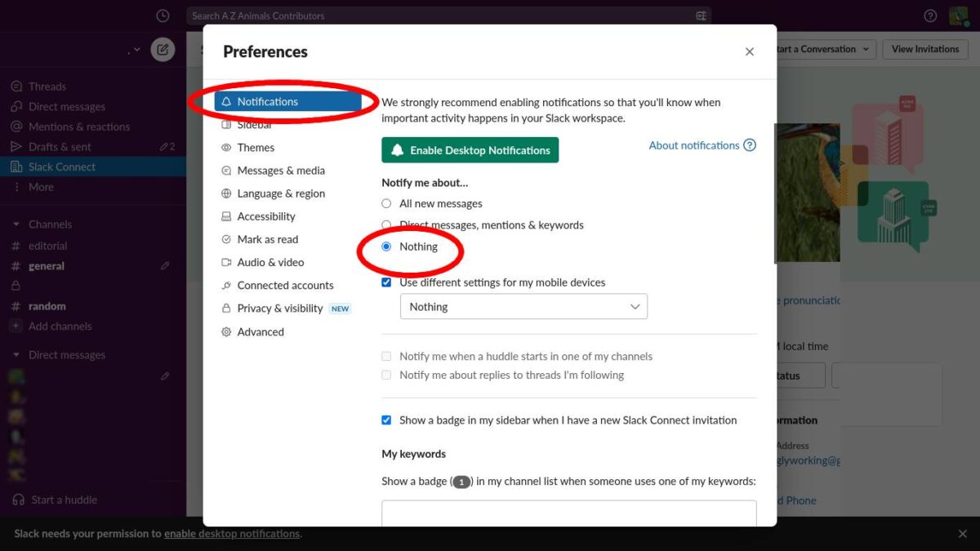Click the Preferences dialog scrollbar

pyautogui.click(x=774, y=193)
